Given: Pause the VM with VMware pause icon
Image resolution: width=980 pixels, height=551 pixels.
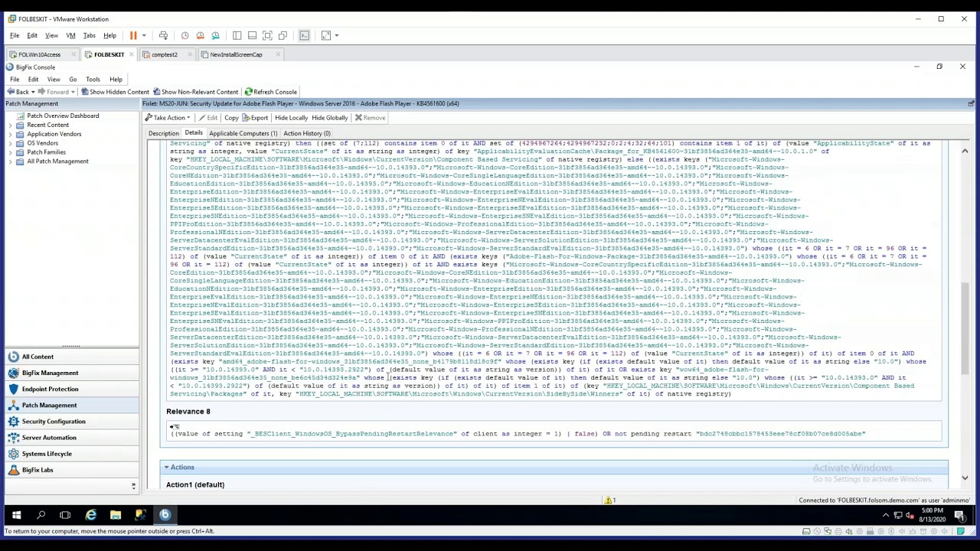Looking at the screenshot, I should 132,35.
